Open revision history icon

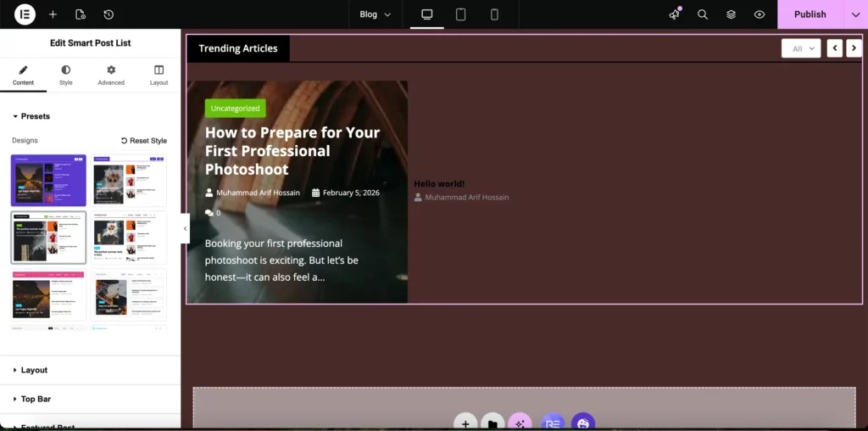[108, 14]
